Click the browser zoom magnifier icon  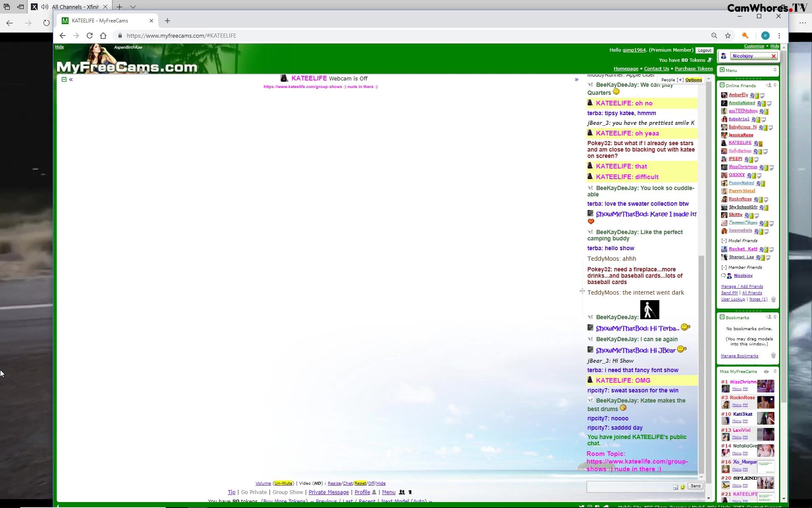(x=714, y=36)
